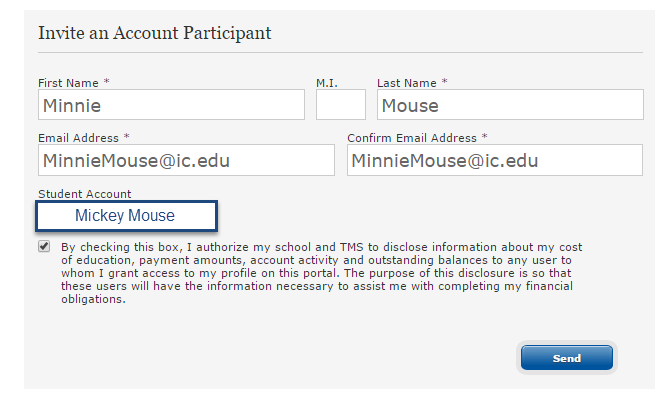Send the participant invitation
The width and height of the screenshot is (670, 397).
coord(567,358)
